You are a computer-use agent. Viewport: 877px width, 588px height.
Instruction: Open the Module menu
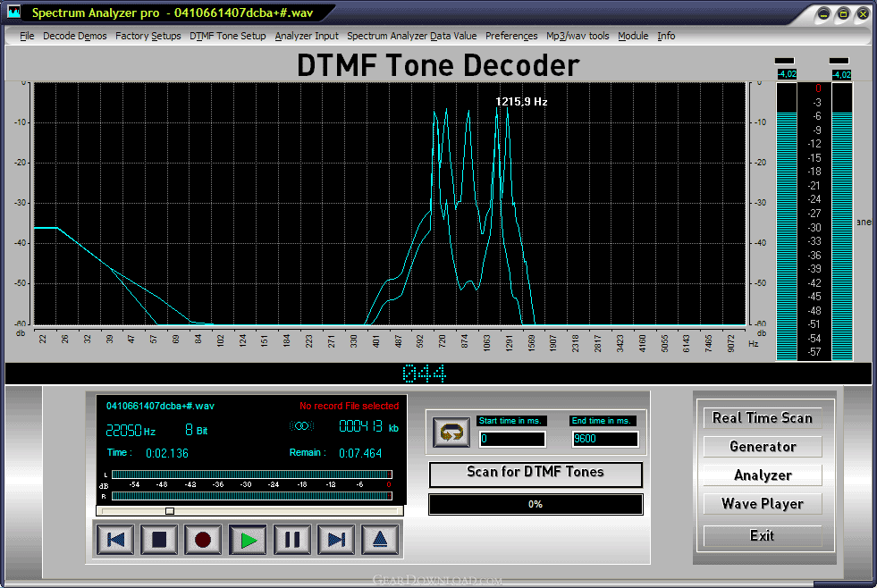pyautogui.click(x=633, y=36)
